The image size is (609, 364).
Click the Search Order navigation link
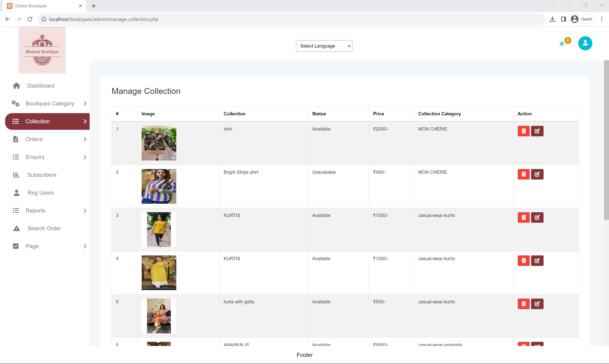[44, 228]
